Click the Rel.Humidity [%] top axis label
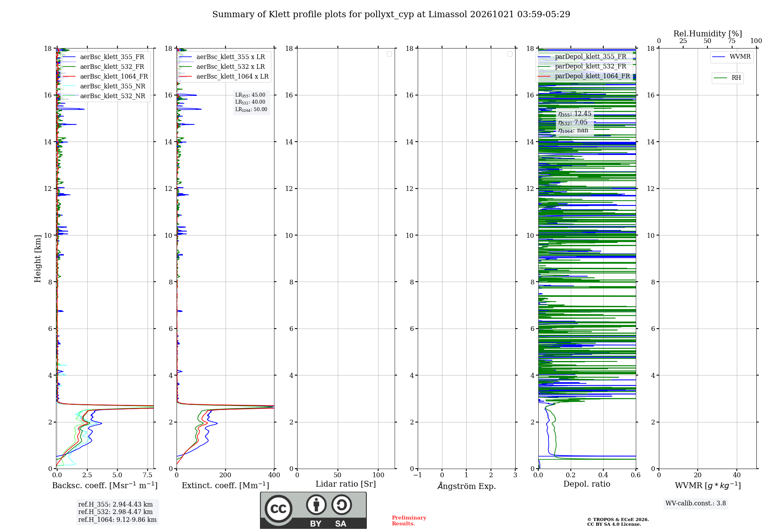The height and width of the screenshot is (532, 783). coord(708,34)
